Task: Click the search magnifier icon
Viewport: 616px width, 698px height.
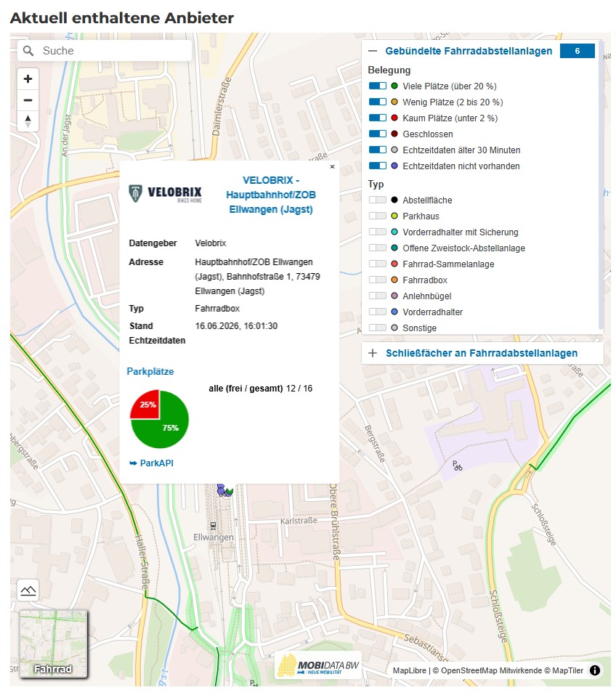Action: pyautogui.click(x=28, y=51)
